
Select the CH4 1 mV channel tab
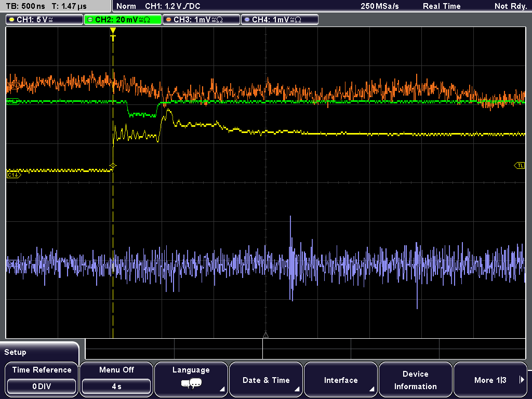pos(280,20)
